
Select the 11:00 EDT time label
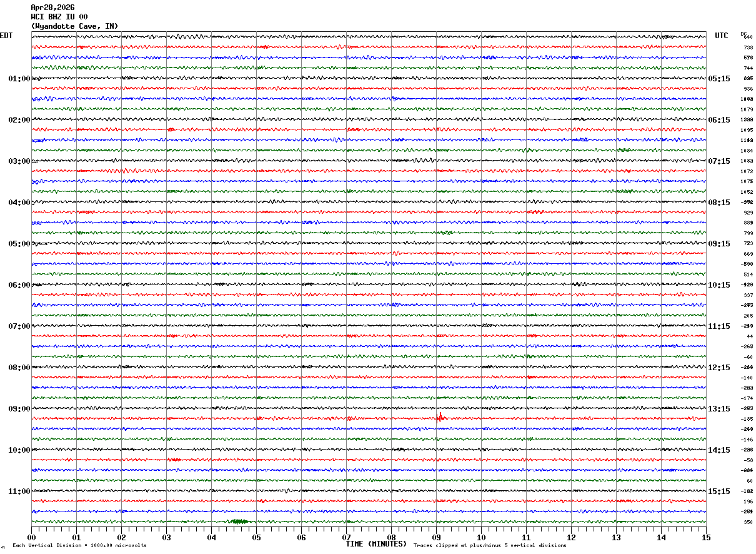pos(19,491)
